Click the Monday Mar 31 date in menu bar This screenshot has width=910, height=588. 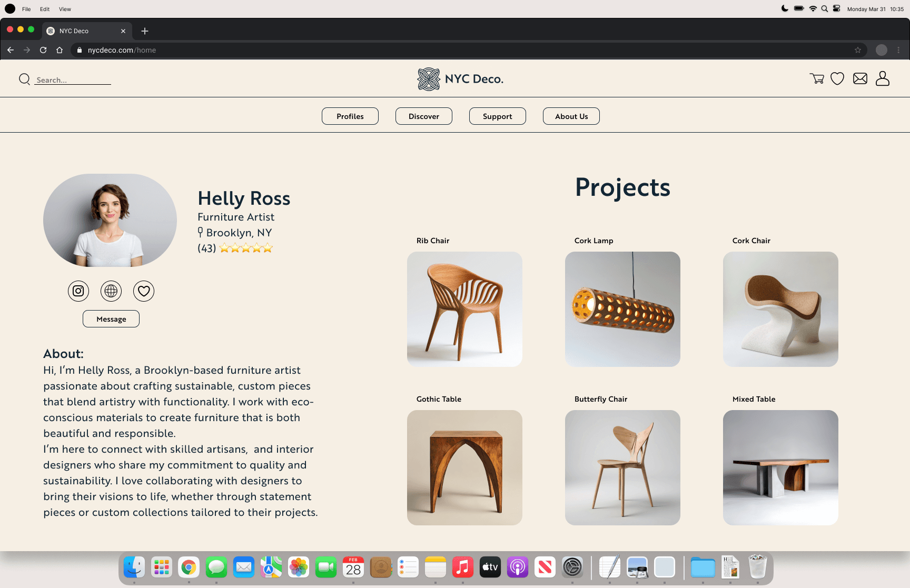866,9
